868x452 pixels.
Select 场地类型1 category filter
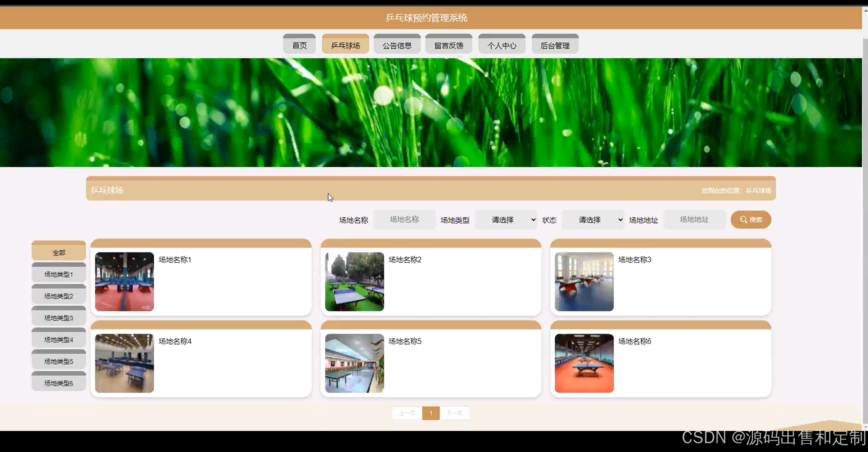tap(59, 274)
